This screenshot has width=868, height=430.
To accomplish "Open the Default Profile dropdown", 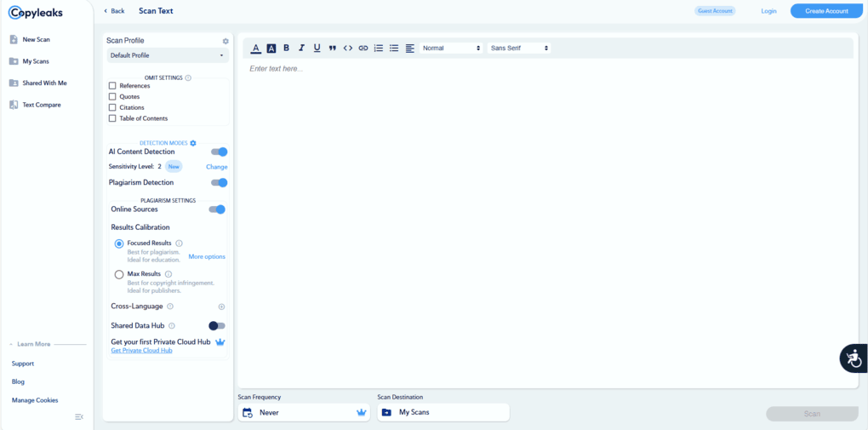I will point(168,55).
